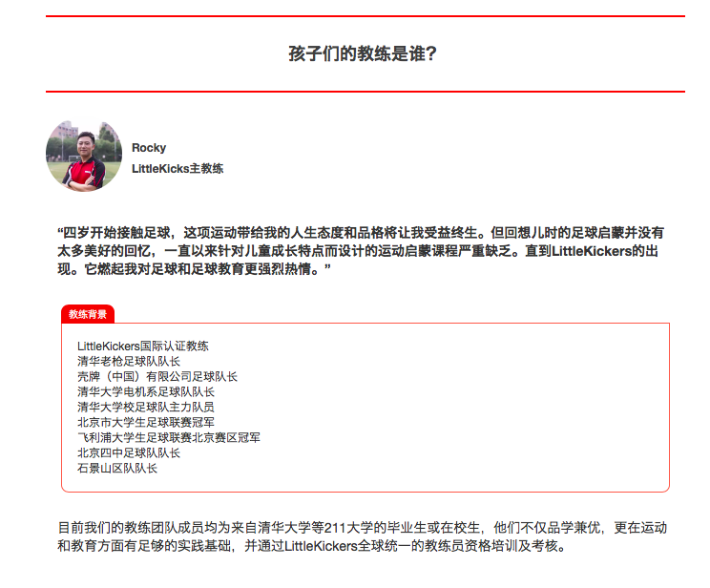Screen dimensions: 710x588
Task: Click the line 北京市大学生足球联赛冠军
Action: [145, 422]
